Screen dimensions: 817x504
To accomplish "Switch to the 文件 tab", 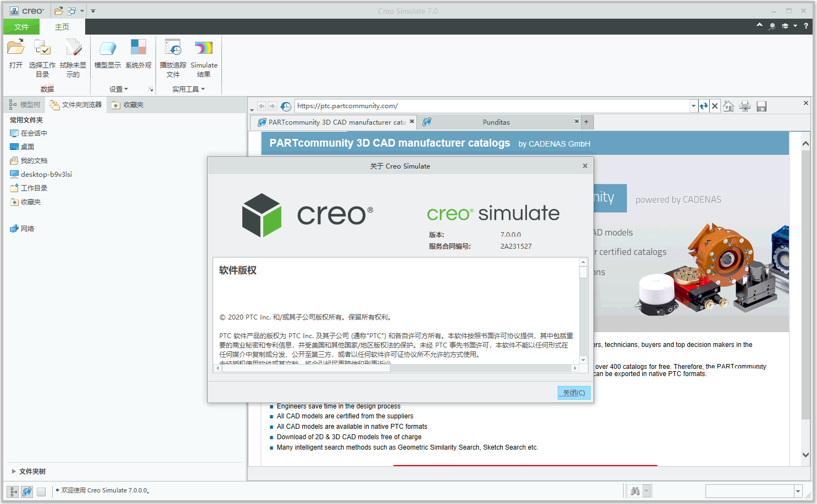I will pyautogui.click(x=21, y=26).
